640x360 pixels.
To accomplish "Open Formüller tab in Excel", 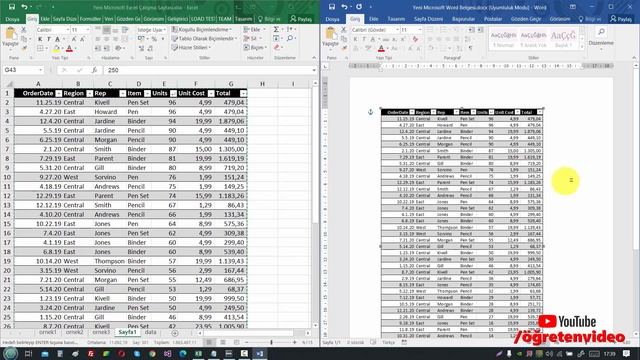I will pyautogui.click(x=90, y=19).
